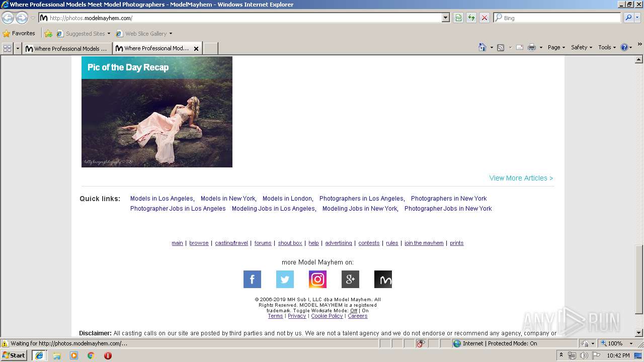Expand the Page menu dropdown

pos(556,47)
